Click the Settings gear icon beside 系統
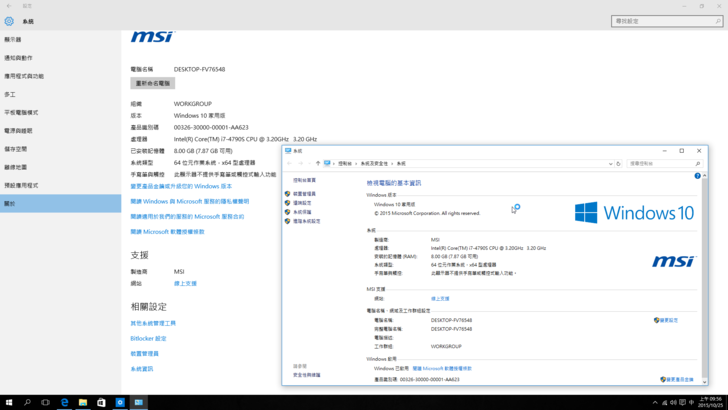Screen dimensions: 728x410 [x=9, y=20]
